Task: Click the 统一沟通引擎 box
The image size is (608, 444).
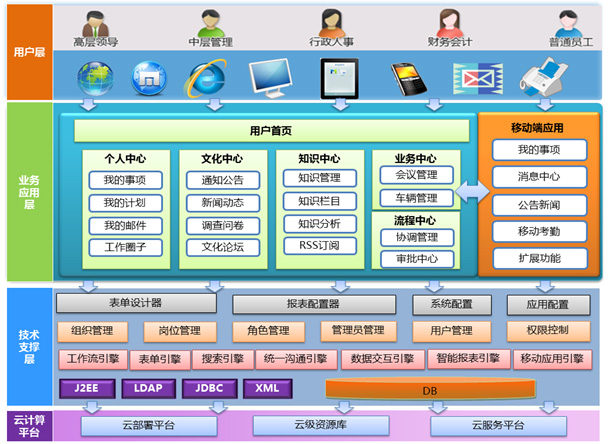Action: point(296,359)
